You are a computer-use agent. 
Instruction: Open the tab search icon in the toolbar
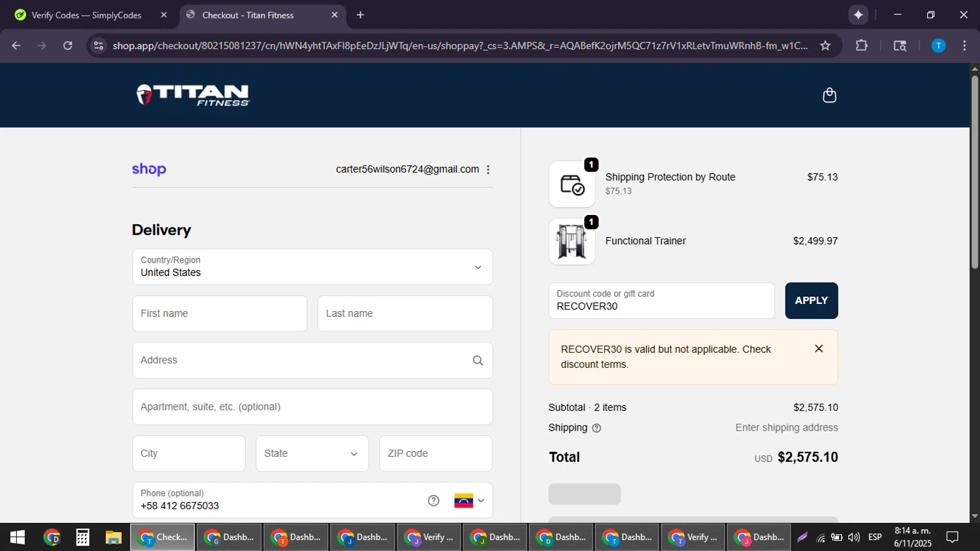(x=900, y=46)
